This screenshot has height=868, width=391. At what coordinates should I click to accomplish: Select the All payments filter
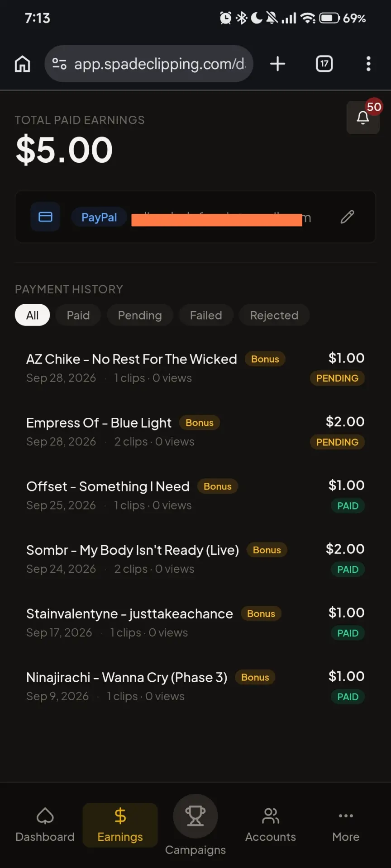[x=32, y=315]
